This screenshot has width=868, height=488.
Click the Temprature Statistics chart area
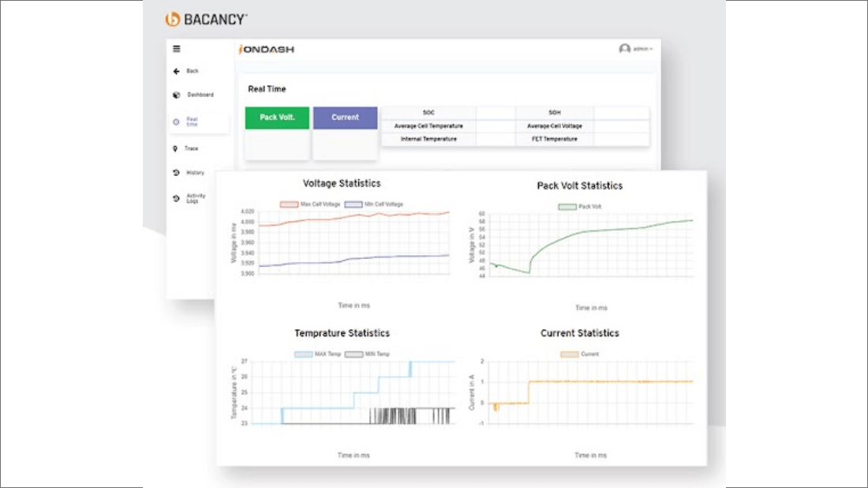354,392
